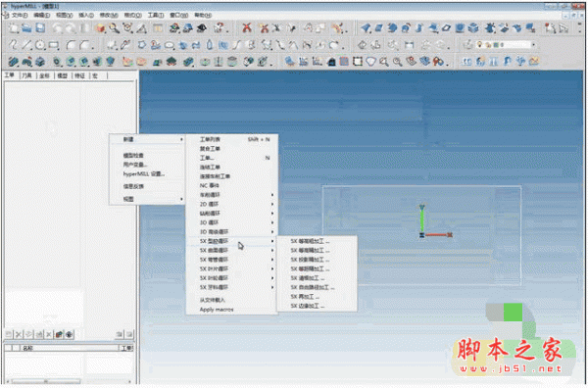The image size is (588, 388).
Task: Click the Undo arrow icon
Action: click(x=58, y=27)
